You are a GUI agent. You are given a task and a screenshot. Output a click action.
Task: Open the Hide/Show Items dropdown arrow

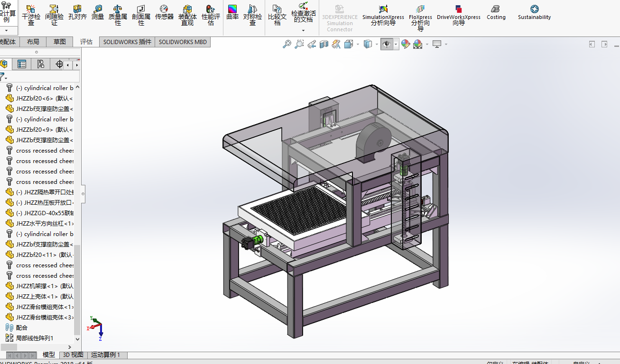point(396,44)
